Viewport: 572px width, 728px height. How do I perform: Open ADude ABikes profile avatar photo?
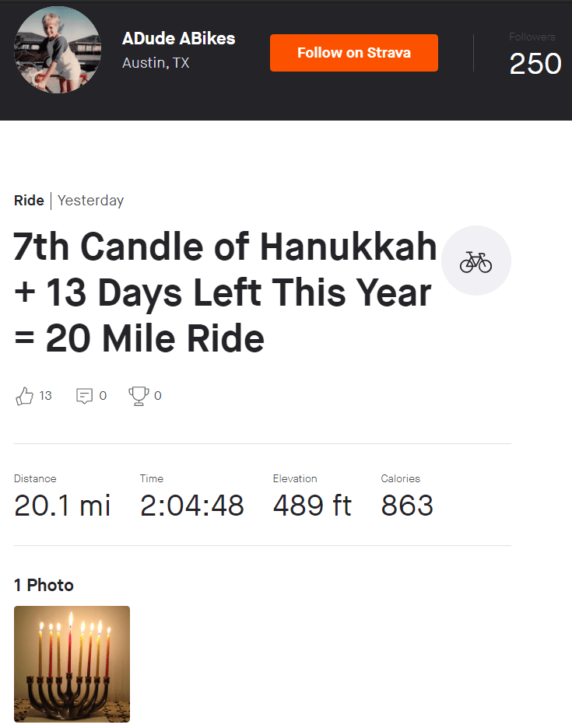(58, 51)
